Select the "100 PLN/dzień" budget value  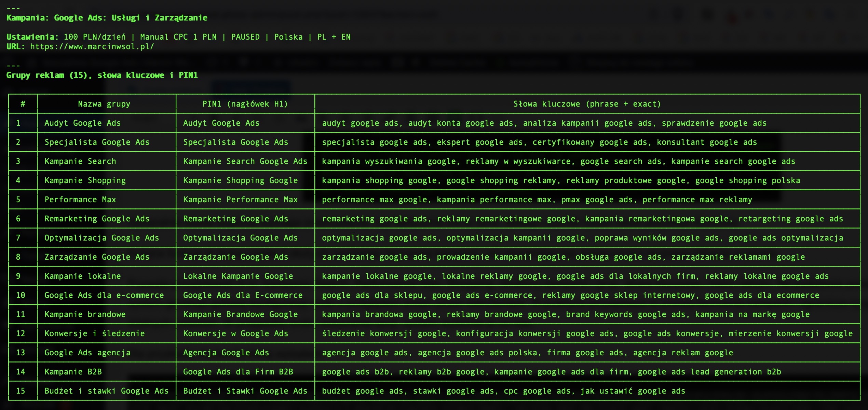(95, 37)
